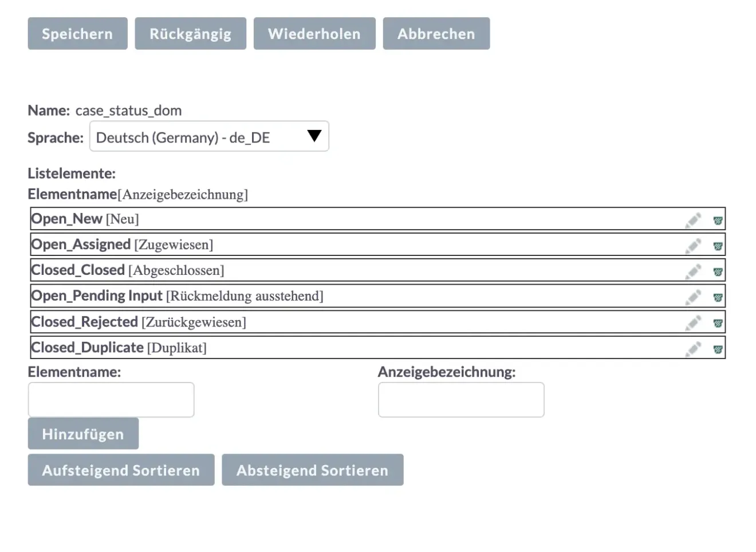Click the edit pencil for Closed_Closed
The width and height of the screenshot is (756, 552).
pyautogui.click(x=693, y=270)
